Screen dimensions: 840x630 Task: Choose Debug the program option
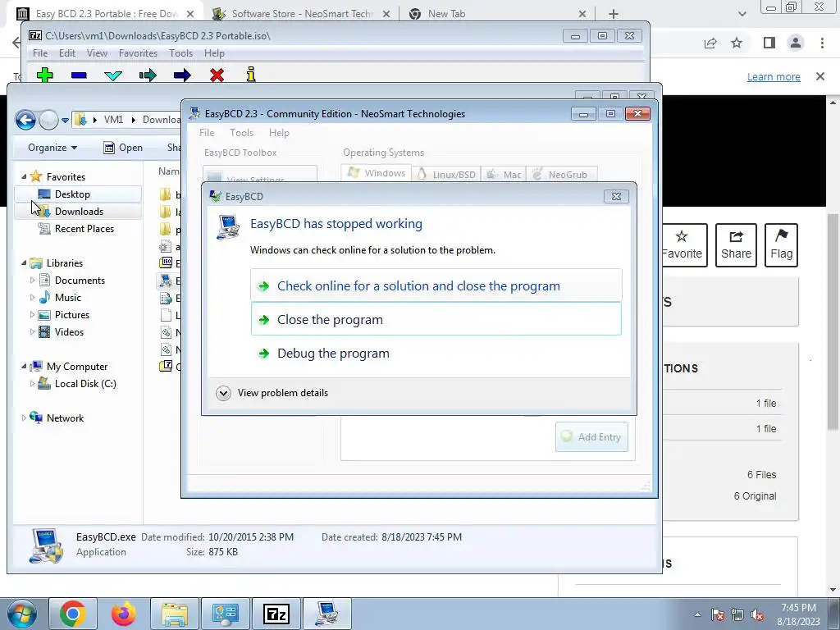tap(436, 353)
